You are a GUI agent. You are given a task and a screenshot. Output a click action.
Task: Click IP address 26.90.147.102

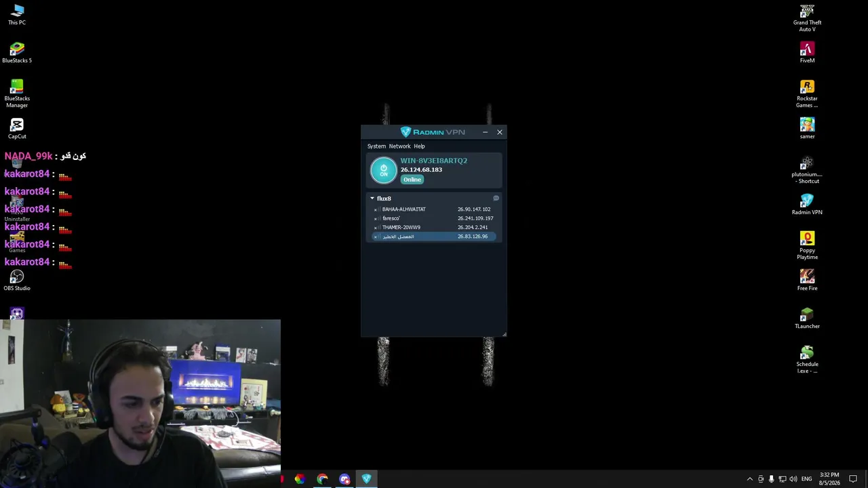[x=475, y=209]
